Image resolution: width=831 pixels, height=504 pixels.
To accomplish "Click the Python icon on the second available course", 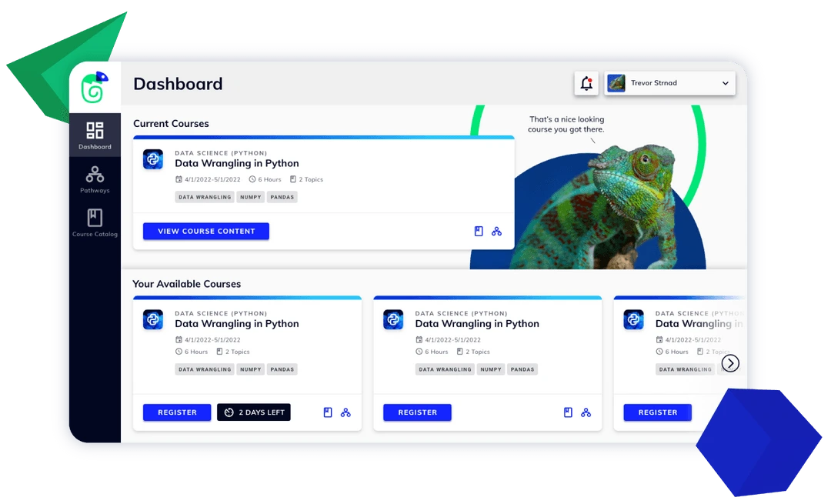I will (x=393, y=319).
